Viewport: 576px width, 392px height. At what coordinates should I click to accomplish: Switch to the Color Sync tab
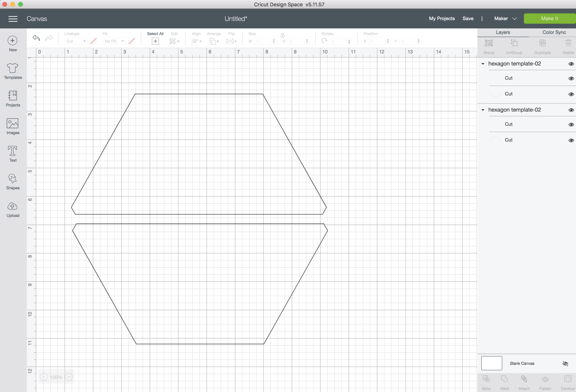[x=554, y=32]
